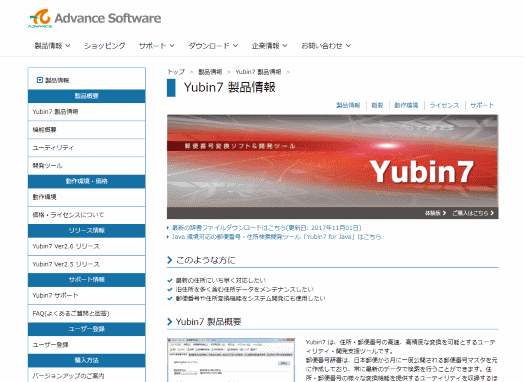Image resolution: width=525 pixels, height=382 pixels.
Task: Click the Advance Software logo icon
Action: 40,18
